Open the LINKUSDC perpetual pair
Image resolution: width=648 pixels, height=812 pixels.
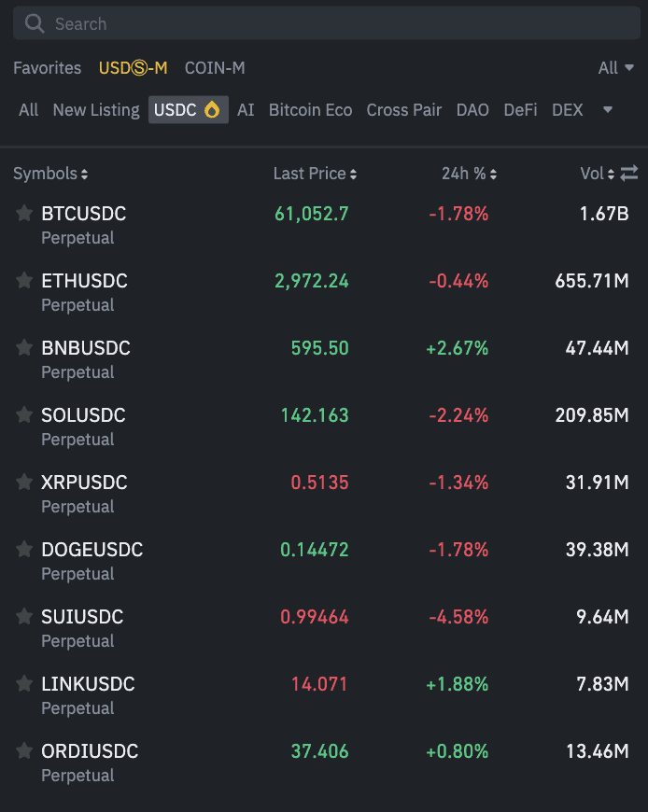[88, 684]
